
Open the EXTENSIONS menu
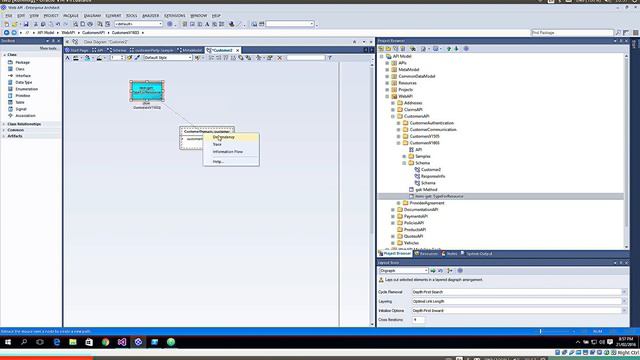(175, 16)
